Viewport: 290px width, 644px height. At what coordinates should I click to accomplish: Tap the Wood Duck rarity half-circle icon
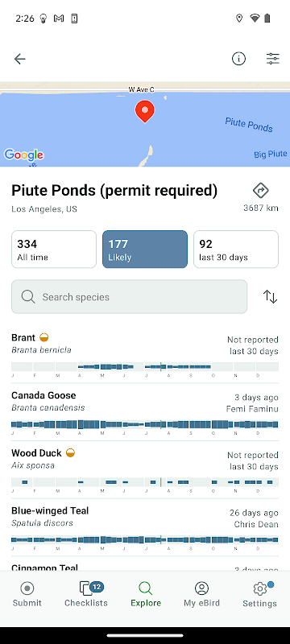click(70, 453)
